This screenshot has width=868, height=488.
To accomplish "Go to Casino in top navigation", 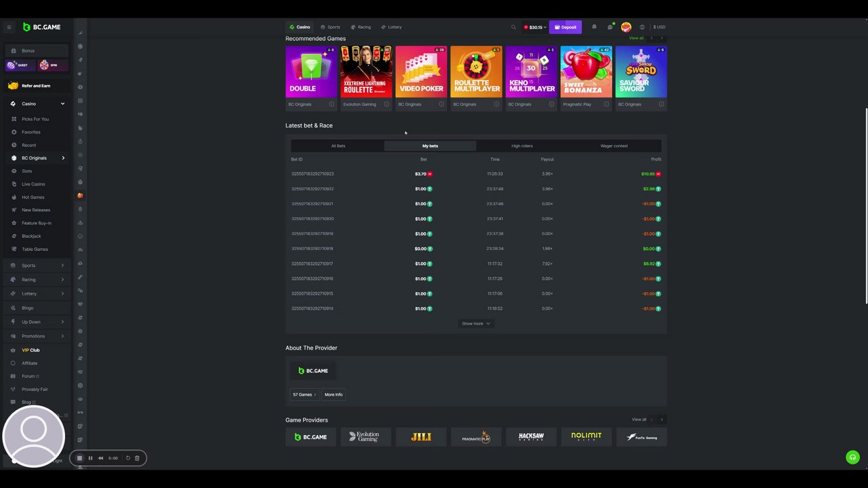I will click(300, 27).
